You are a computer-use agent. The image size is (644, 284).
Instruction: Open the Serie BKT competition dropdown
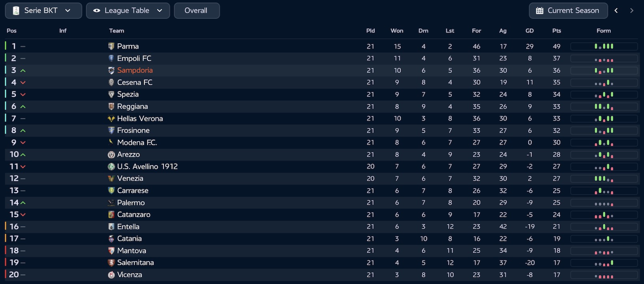pyautogui.click(x=43, y=10)
